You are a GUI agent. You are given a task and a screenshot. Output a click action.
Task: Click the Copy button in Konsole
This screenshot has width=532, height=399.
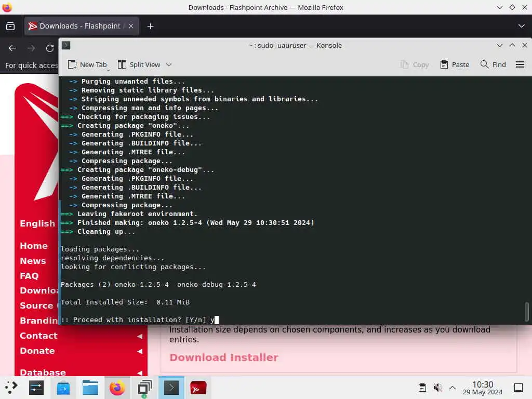(414, 64)
